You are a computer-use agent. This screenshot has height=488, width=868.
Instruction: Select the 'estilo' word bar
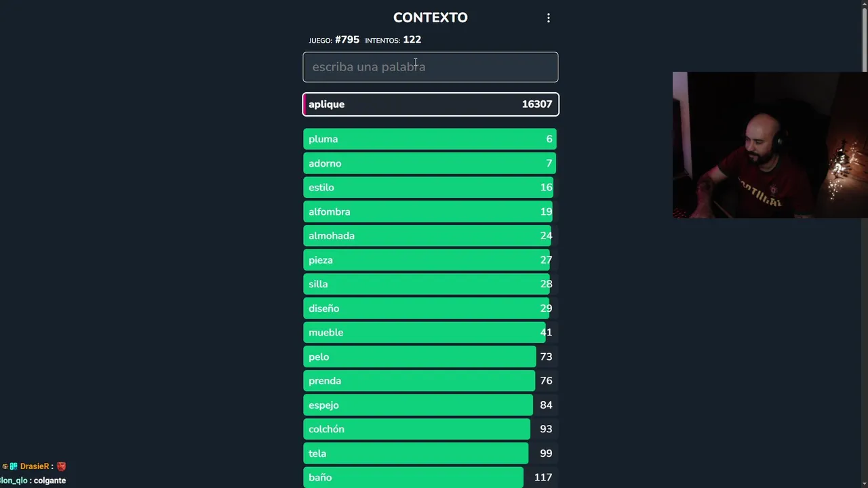point(430,188)
